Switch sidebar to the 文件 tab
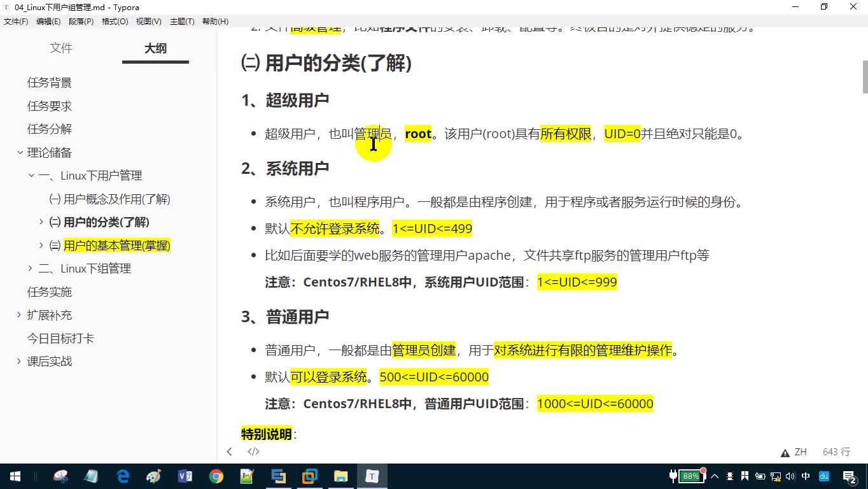 click(x=61, y=48)
